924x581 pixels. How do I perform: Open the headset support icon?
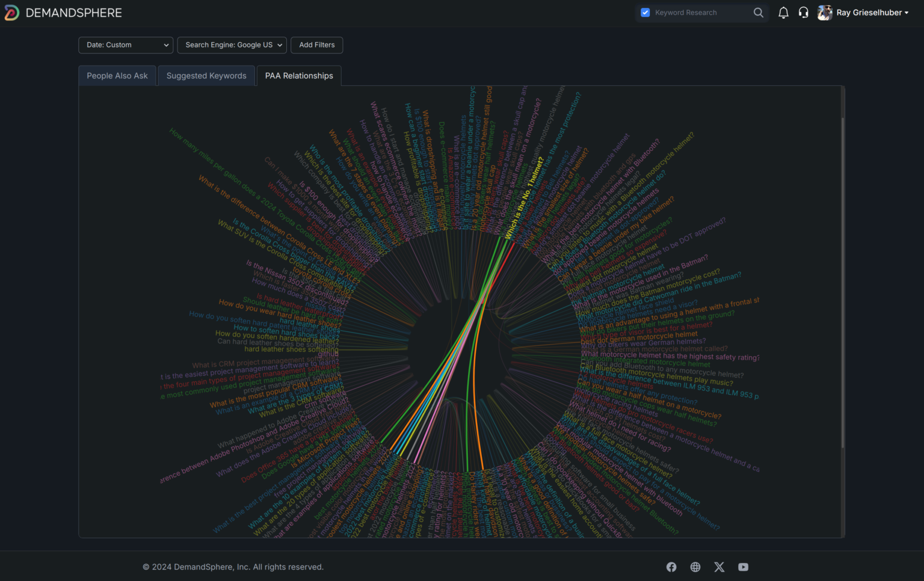(x=803, y=13)
